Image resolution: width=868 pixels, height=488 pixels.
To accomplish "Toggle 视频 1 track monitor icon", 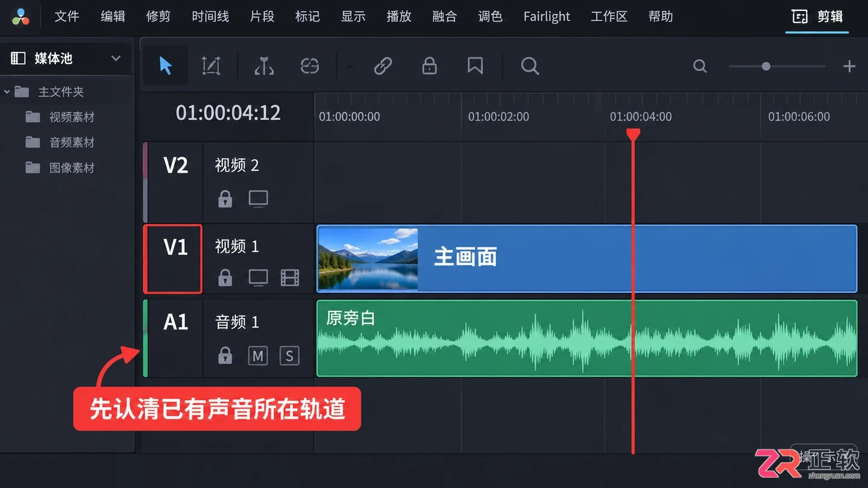I will click(x=258, y=278).
